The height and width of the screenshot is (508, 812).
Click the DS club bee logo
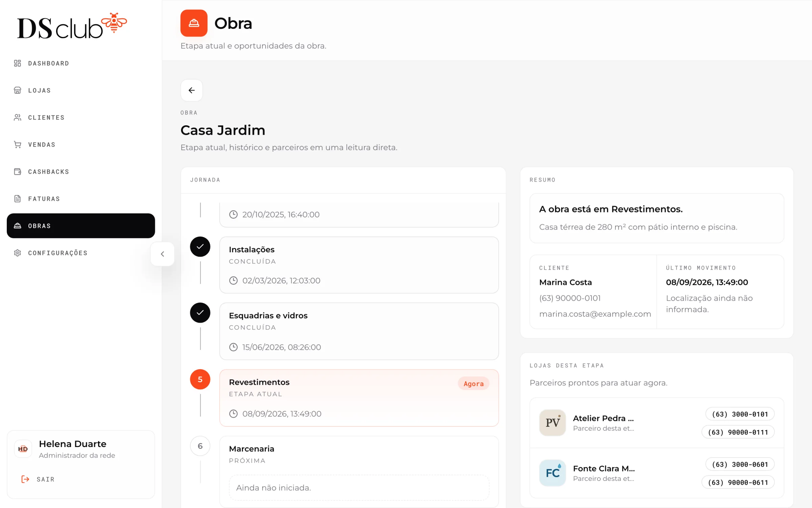[72, 26]
